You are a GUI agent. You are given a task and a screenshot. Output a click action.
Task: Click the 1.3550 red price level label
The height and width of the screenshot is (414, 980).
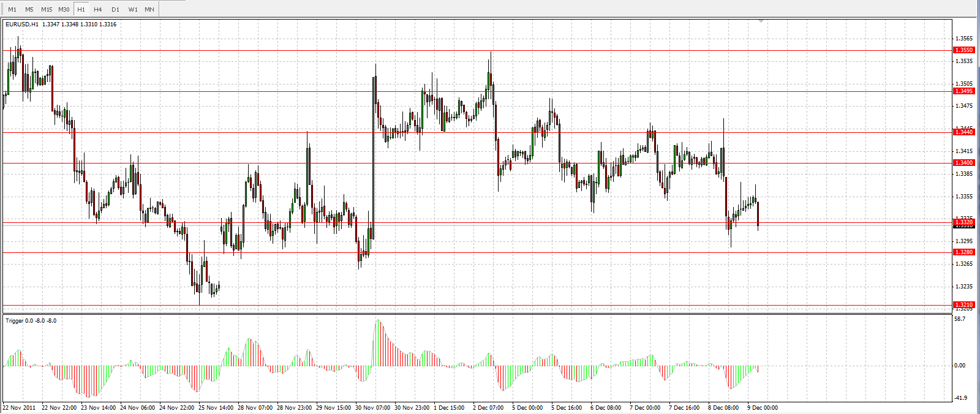point(964,50)
